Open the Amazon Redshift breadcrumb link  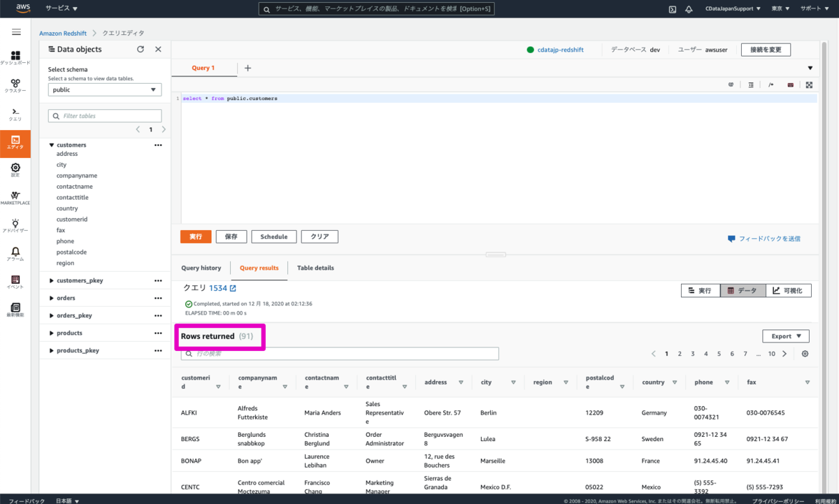coord(63,33)
